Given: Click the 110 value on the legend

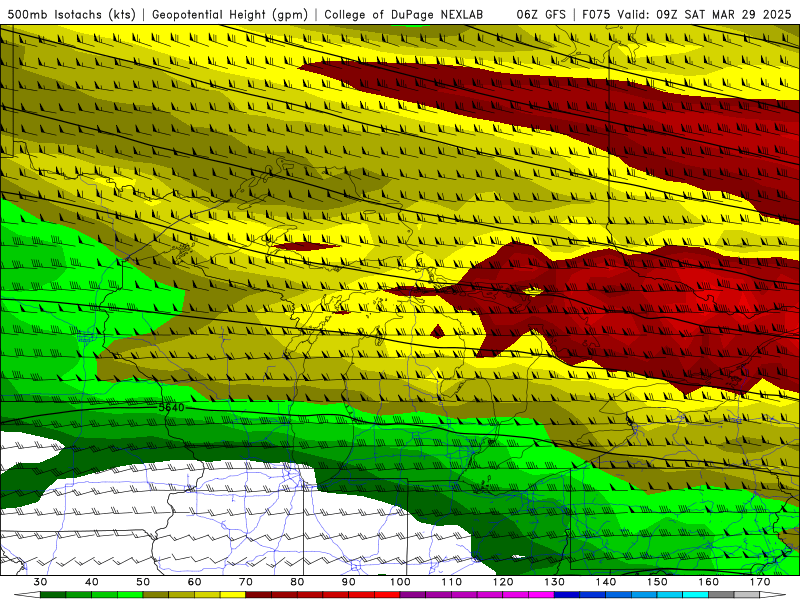Looking at the screenshot, I should click(452, 582).
